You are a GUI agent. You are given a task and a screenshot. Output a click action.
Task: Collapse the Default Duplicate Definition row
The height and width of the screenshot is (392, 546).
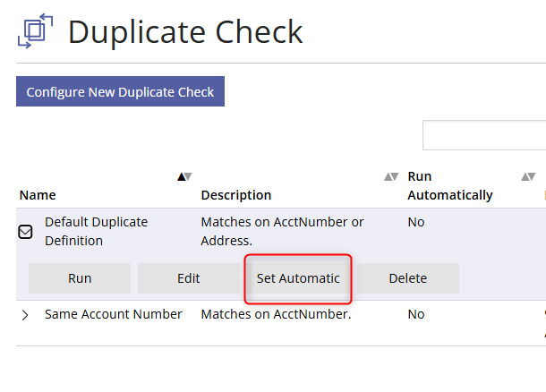pyautogui.click(x=25, y=232)
